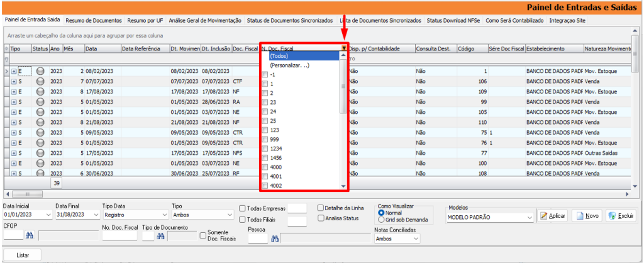This screenshot has width=644, height=265.
Task: Click binoculars icon beside Pessoa field
Action: 275,239
